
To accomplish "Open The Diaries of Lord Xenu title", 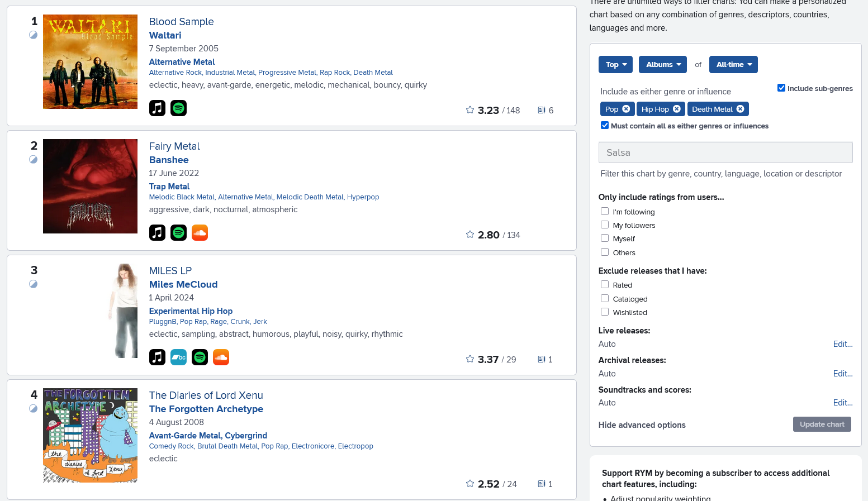I will point(206,395).
